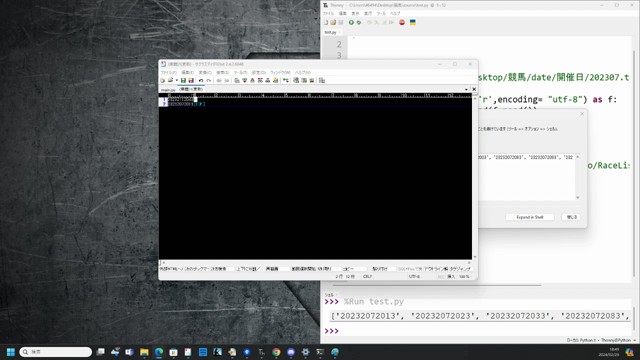Click Save As icon in Sakura toolbar
Screen dimensions: 640x360
point(191,80)
